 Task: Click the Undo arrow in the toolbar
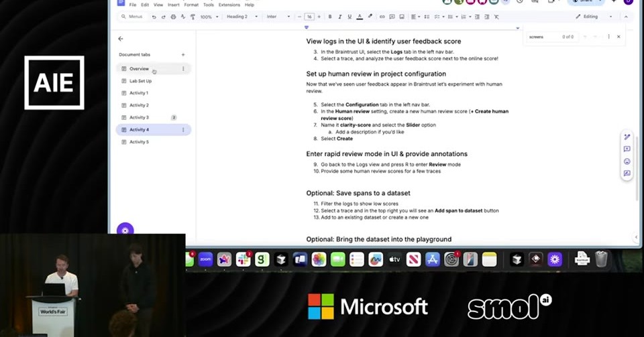click(x=154, y=17)
